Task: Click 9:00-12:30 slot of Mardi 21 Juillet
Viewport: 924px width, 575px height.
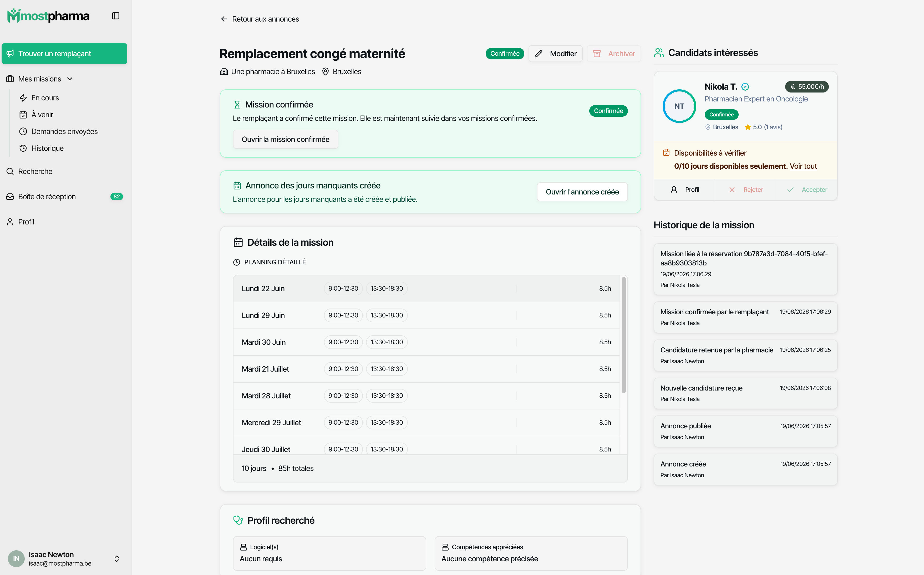Action: pyautogui.click(x=343, y=369)
